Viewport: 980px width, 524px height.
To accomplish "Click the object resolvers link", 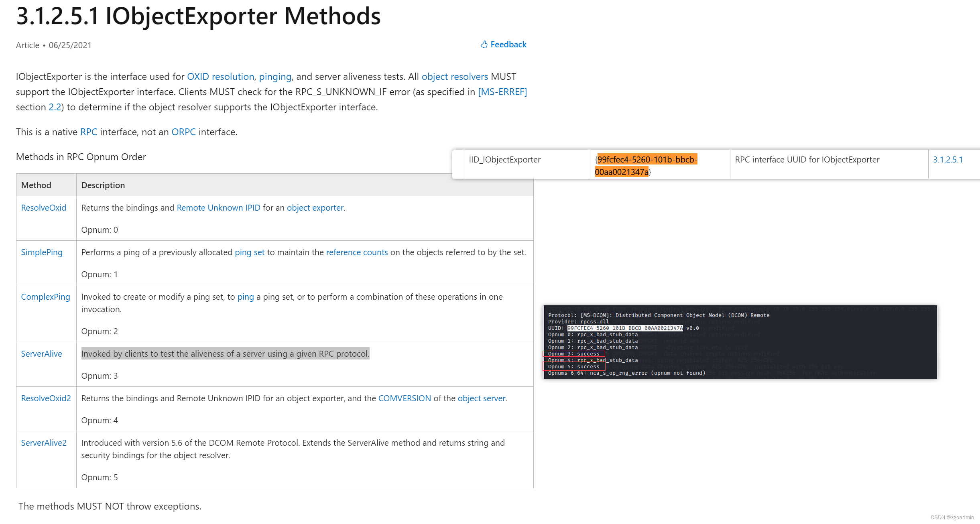I will (454, 77).
